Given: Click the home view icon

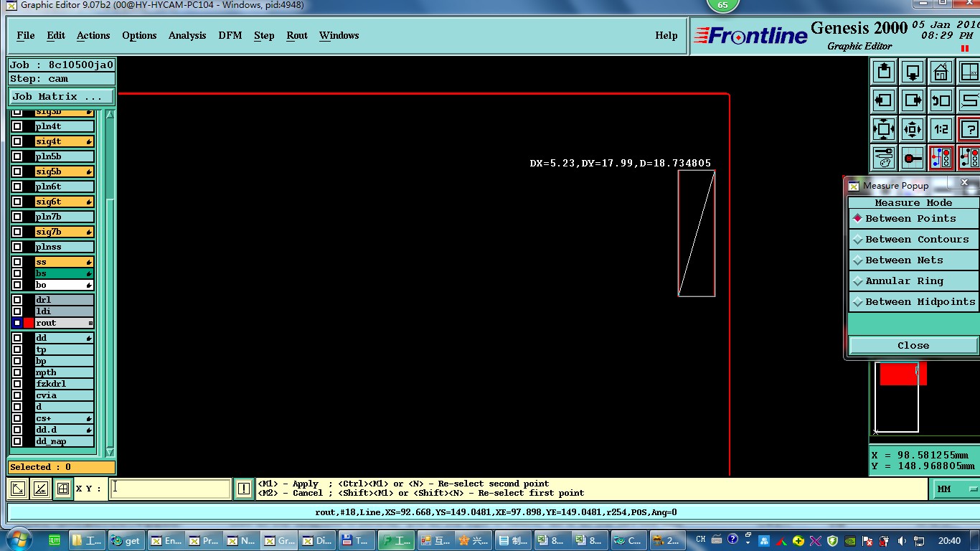Looking at the screenshot, I should [x=941, y=72].
